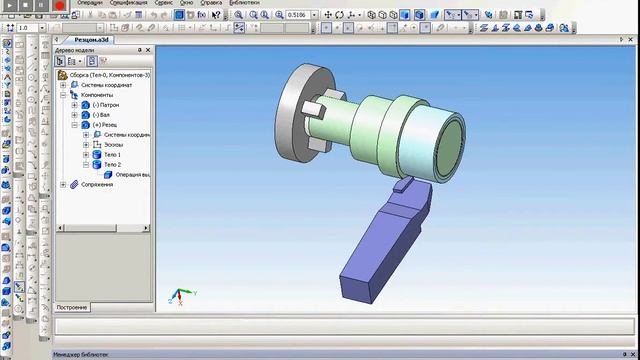
Task: Click the recorder's stop button
Action: pos(26,6)
